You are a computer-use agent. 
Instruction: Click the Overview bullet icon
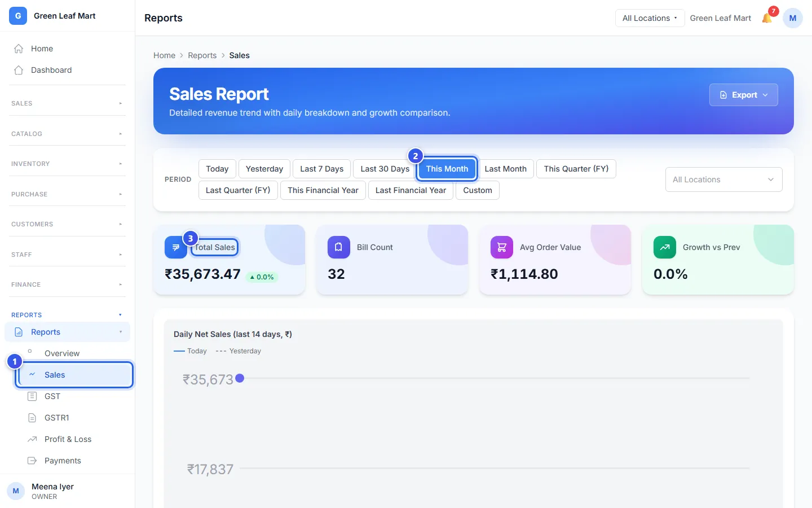click(x=30, y=351)
